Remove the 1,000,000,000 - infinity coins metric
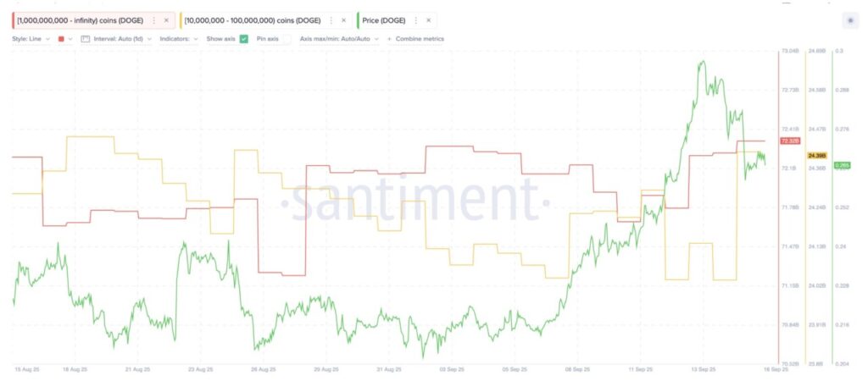This screenshot has width=868, height=392. point(166,19)
